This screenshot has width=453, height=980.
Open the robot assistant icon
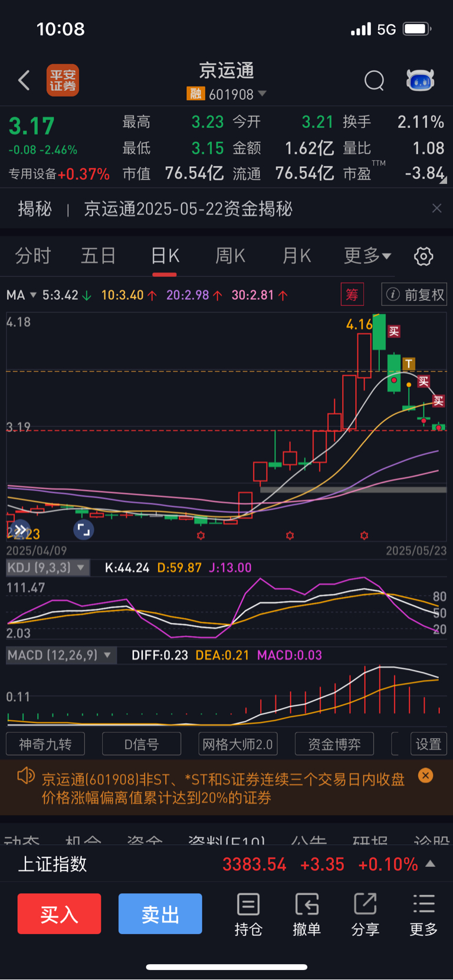pos(420,80)
